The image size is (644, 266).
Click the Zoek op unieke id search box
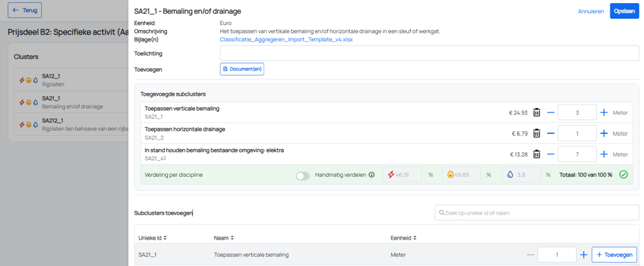[x=537, y=213]
